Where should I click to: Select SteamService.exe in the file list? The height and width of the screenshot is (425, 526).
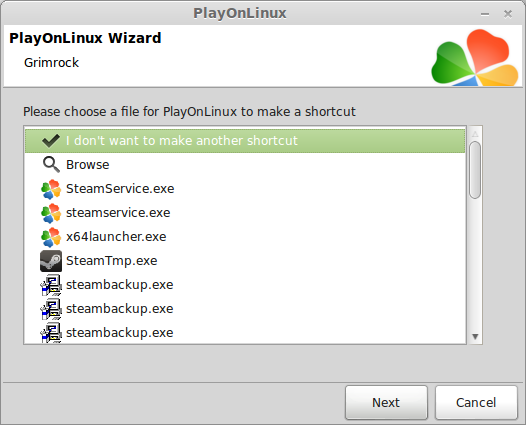[245, 189]
